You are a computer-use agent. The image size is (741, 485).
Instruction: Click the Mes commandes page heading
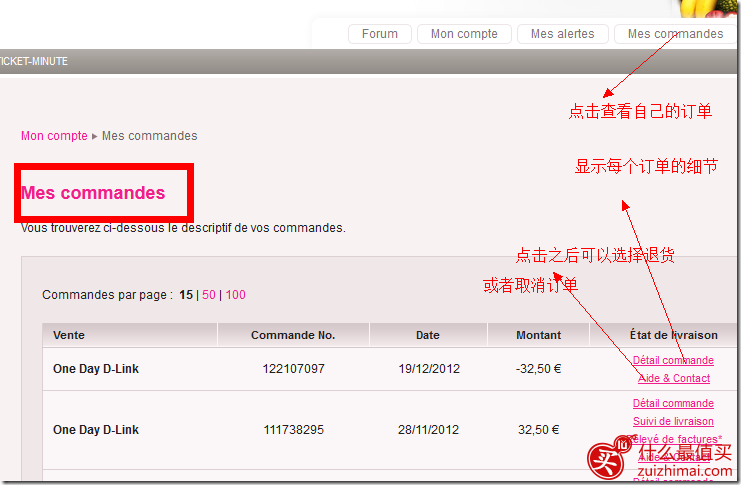click(x=93, y=193)
